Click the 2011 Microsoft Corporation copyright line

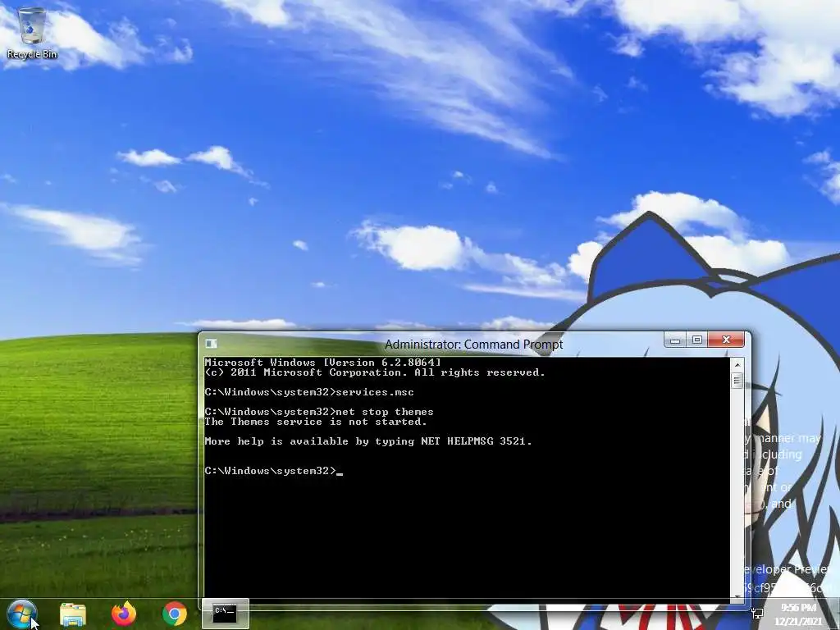pyautogui.click(x=374, y=372)
